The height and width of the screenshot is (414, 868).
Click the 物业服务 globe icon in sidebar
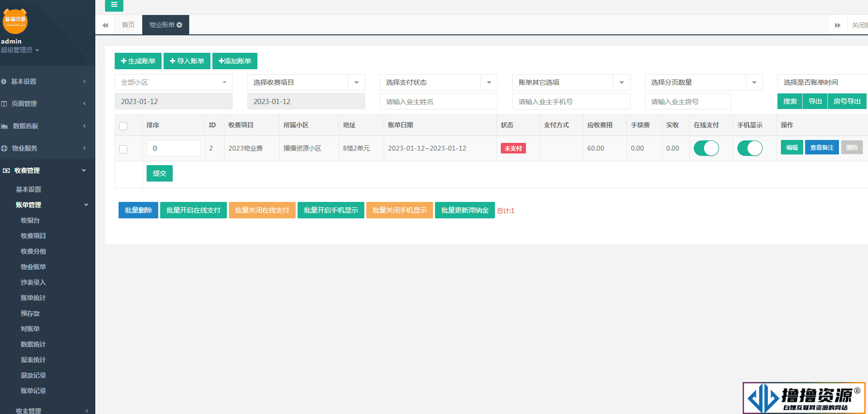tap(4, 149)
